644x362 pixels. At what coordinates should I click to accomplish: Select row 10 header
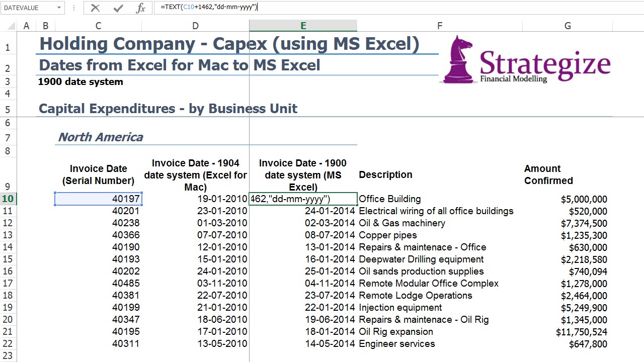8,199
